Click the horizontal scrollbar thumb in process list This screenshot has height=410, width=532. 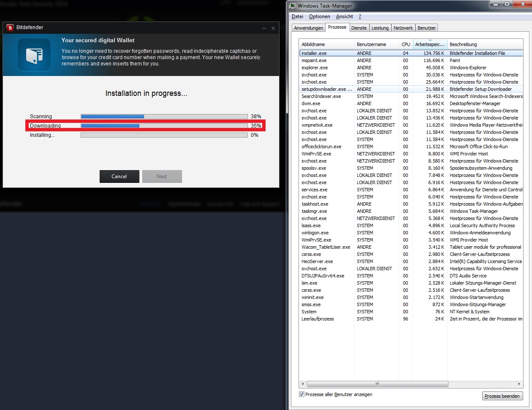point(377,384)
